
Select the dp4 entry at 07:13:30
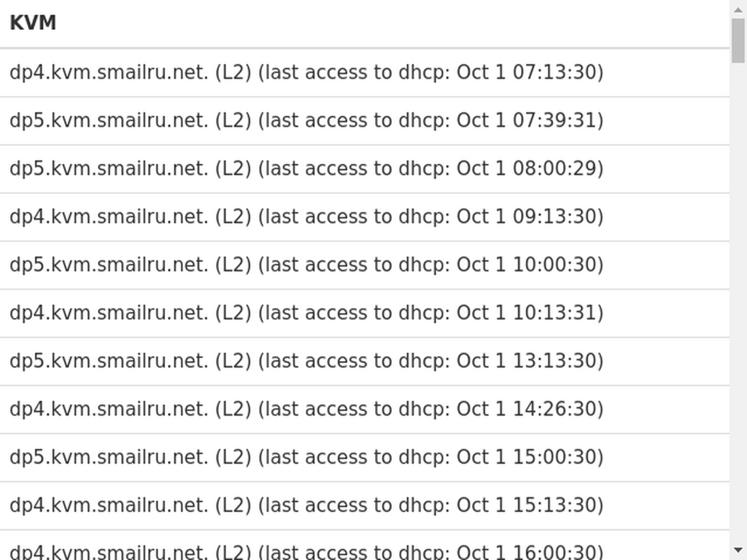[x=365, y=72]
